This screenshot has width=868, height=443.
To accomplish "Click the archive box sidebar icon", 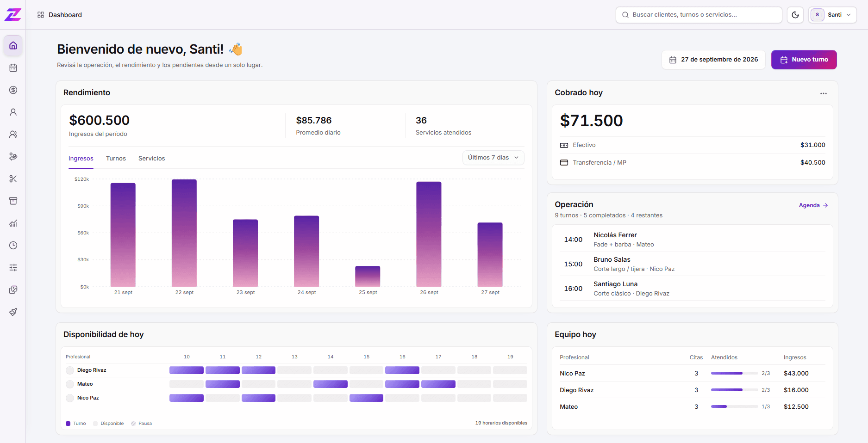I will tap(13, 201).
